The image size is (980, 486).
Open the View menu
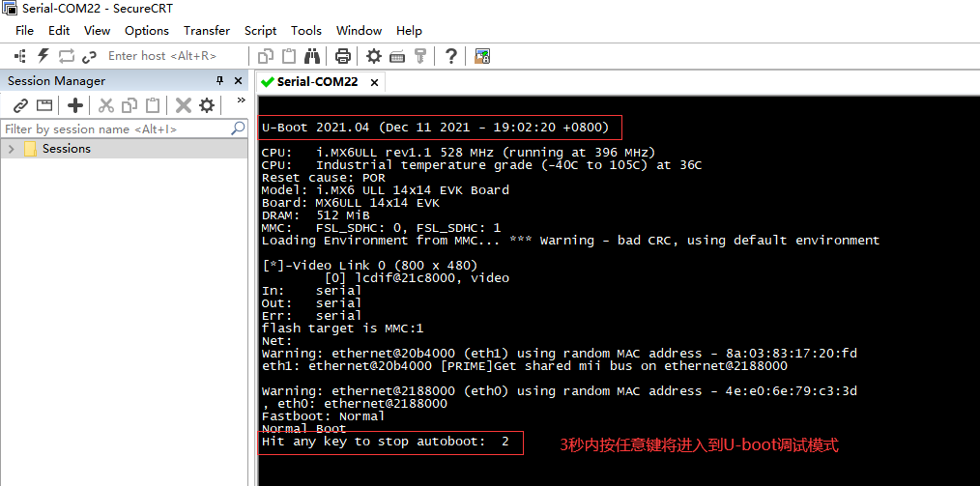coord(97,31)
